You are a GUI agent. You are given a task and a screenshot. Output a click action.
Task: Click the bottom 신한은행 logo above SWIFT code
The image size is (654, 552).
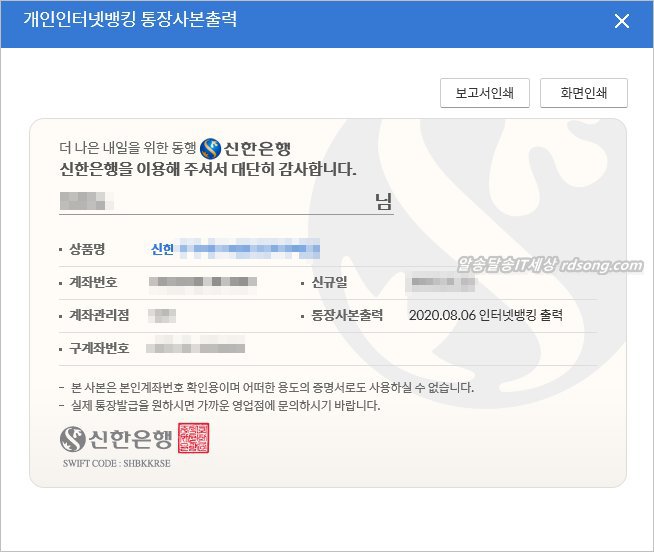(x=116, y=439)
